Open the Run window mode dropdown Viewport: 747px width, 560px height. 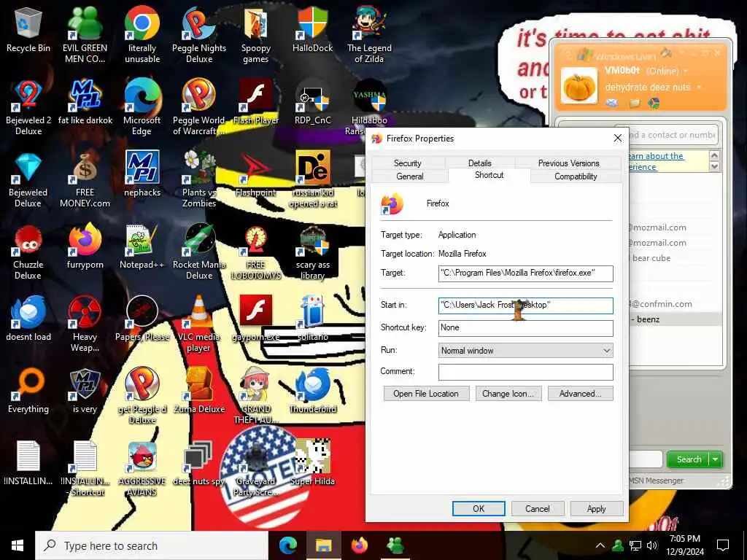pos(525,351)
